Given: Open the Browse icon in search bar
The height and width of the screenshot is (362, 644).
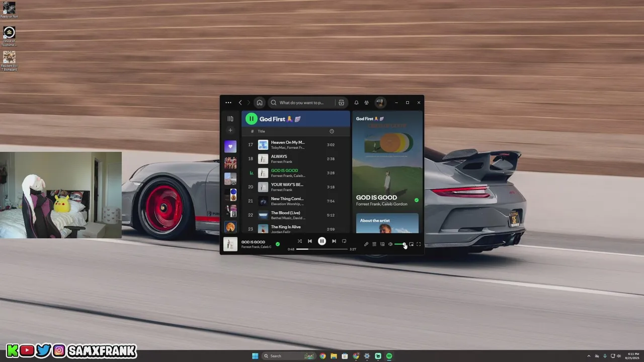Looking at the screenshot, I should pos(341,103).
